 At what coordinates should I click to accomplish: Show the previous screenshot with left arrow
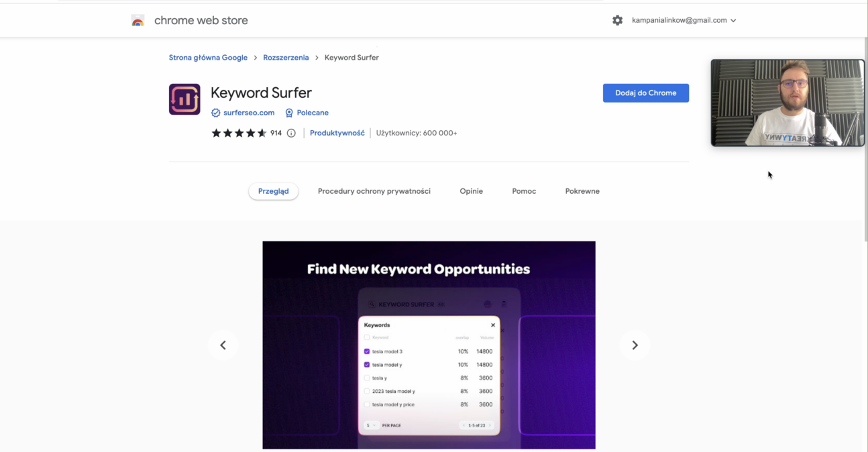click(x=223, y=345)
